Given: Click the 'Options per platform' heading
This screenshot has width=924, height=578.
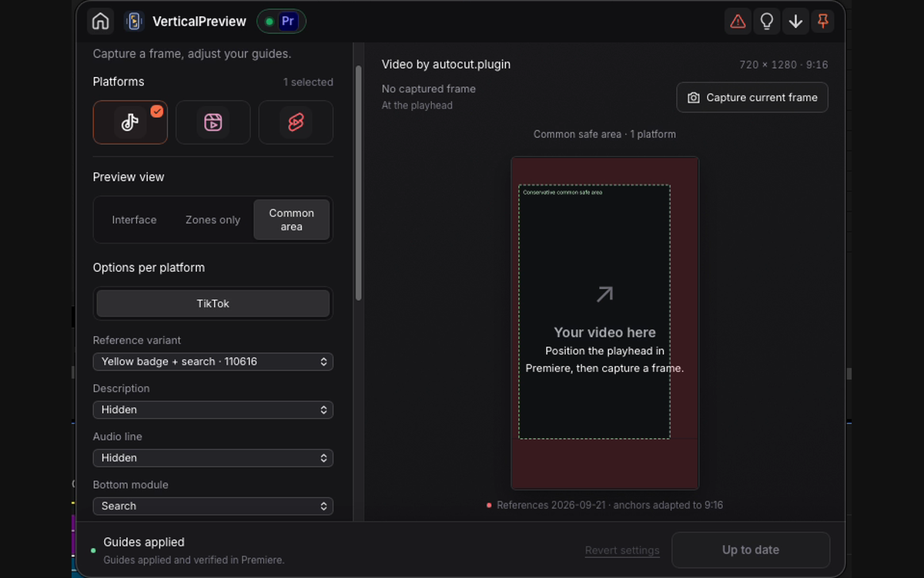Looking at the screenshot, I should [x=149, y=268].
